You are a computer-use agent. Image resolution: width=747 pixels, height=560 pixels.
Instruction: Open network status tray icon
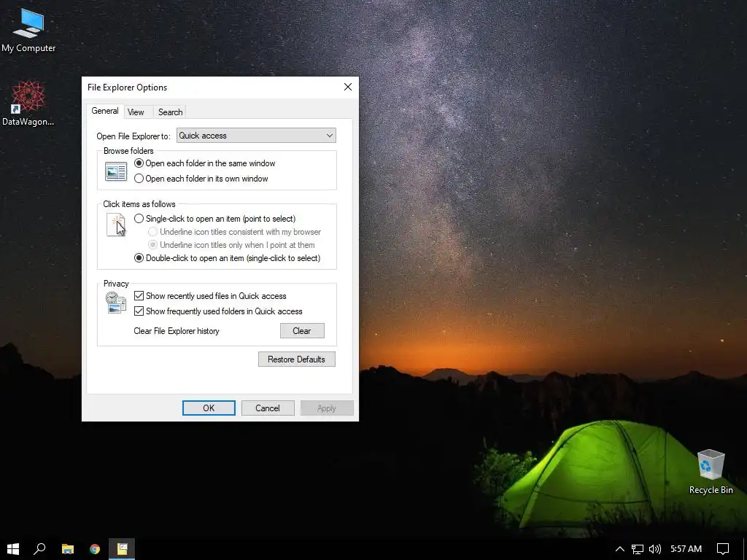[637, 549]
